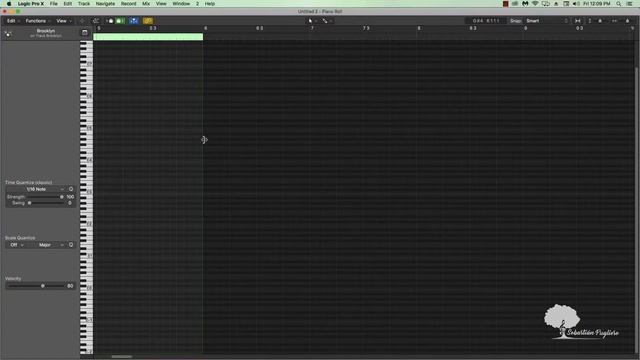The image size is (640, 360).
Task: Click the Flex/time handles icon
Action: pos(96,21)
